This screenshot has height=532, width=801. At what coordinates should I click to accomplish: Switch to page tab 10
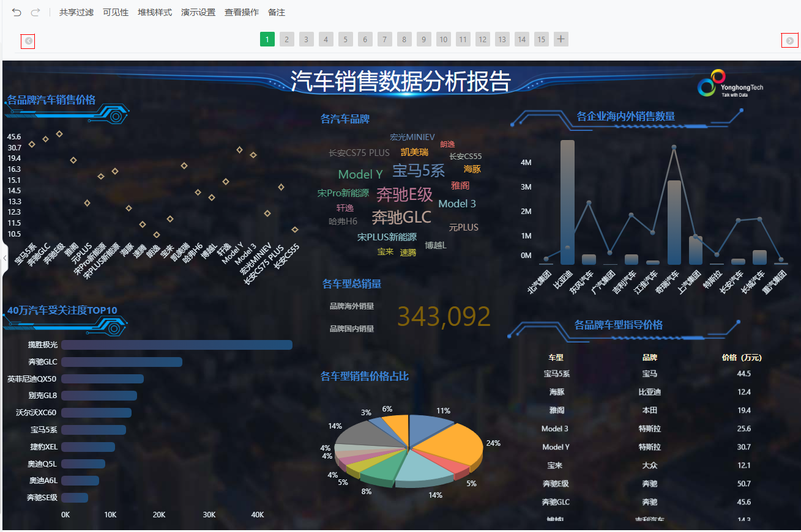coord(444,40)
